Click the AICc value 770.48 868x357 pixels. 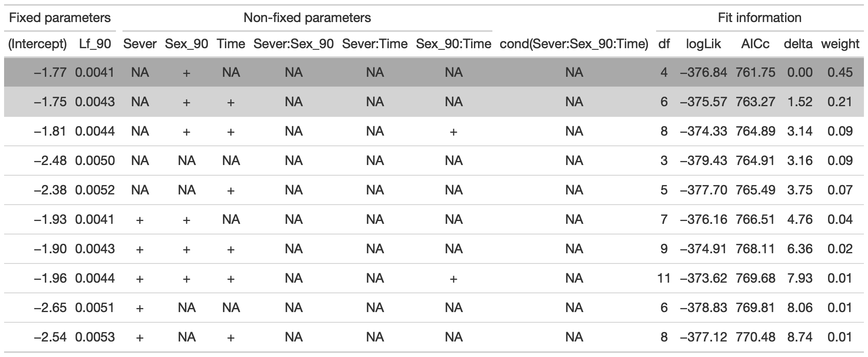point(755,337)
